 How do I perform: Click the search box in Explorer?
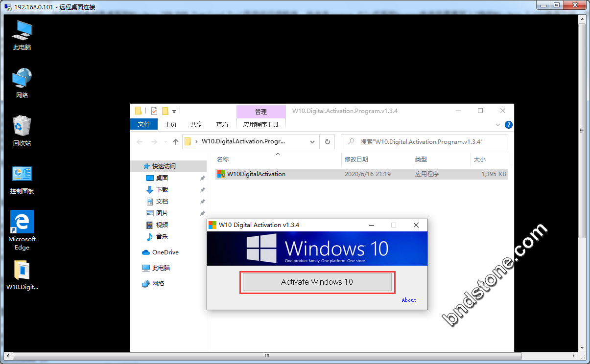(424, 142)
